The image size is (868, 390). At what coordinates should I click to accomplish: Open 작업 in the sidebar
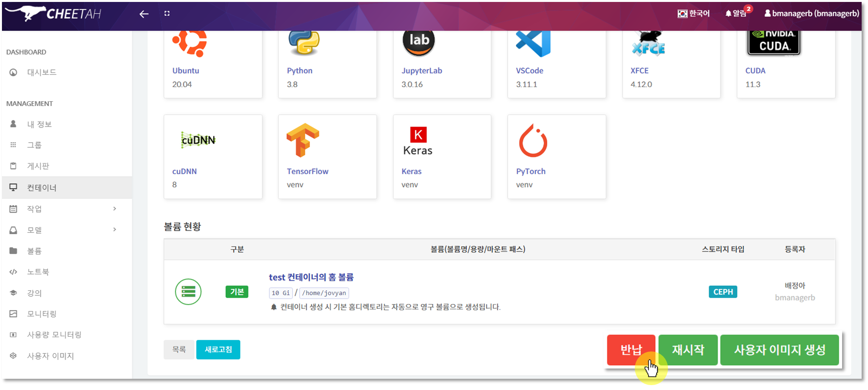click(x=34, y=209)
